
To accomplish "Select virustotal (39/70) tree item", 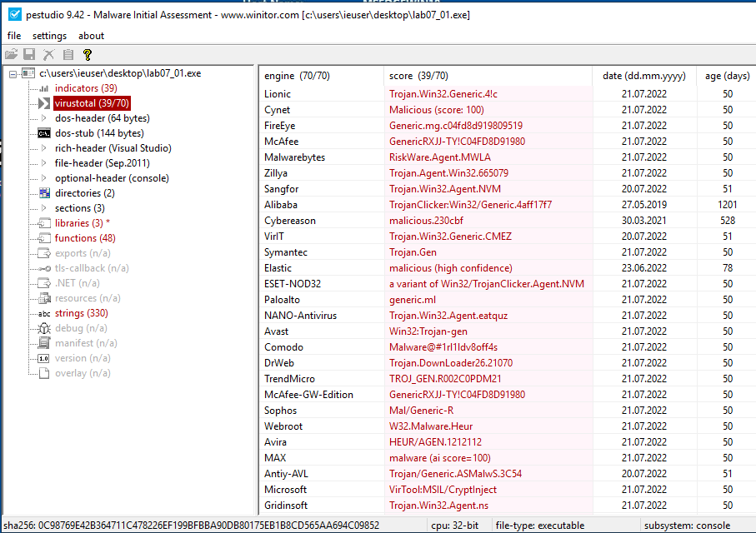I will (92, 103).
